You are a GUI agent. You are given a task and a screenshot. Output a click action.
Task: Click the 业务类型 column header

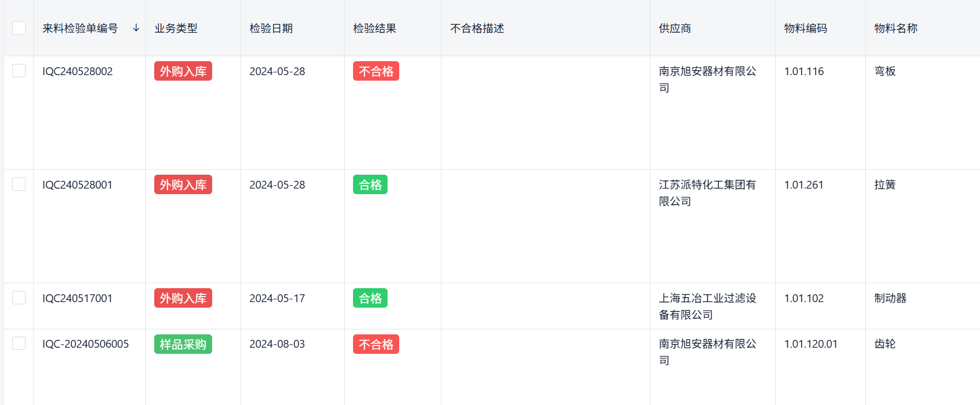click(x=176, y=28)
